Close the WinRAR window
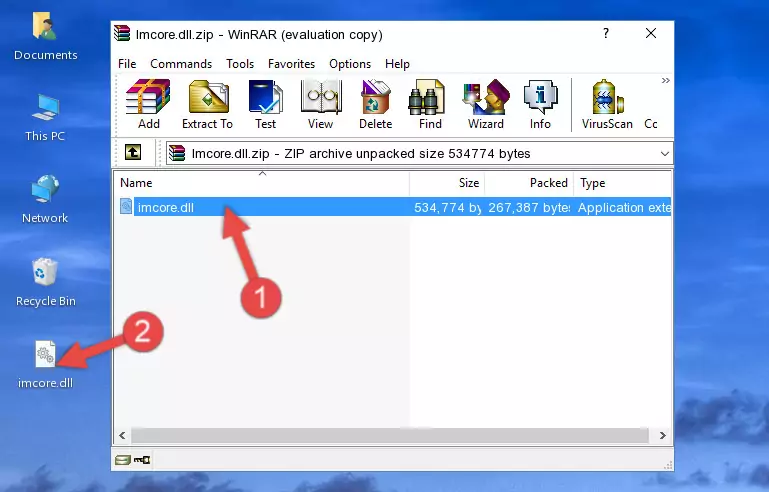The width and height of the screenshot is (769, 492). point(651,33)
